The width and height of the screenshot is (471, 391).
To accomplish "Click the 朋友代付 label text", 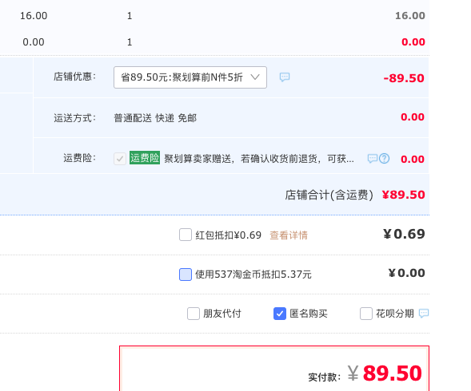I will point(222,313).
